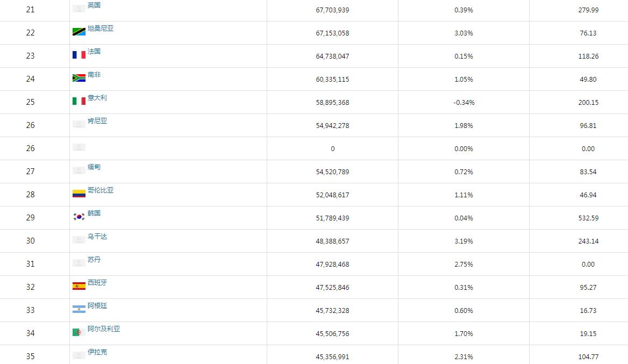Click the France flag icon

click(79, 55)
